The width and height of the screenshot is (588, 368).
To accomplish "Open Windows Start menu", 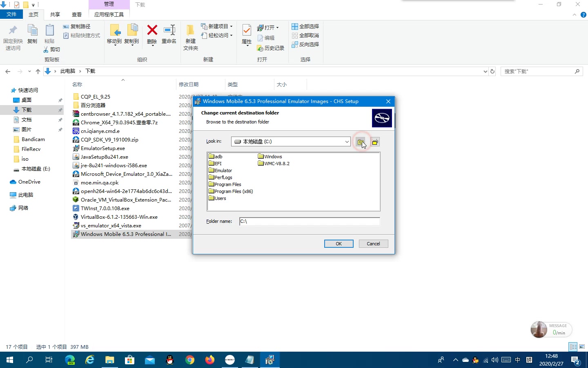I will click(10, 360).
